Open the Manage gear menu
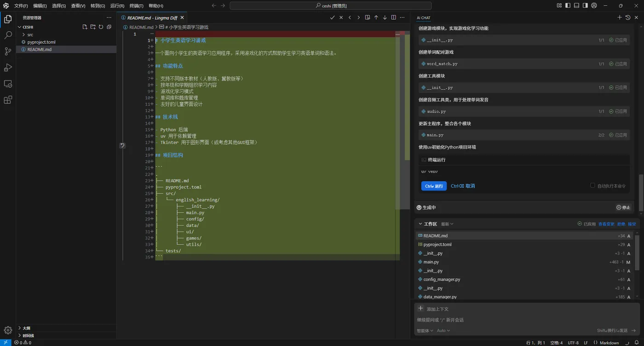Screen dimensions: 644x346 (8, 330)
